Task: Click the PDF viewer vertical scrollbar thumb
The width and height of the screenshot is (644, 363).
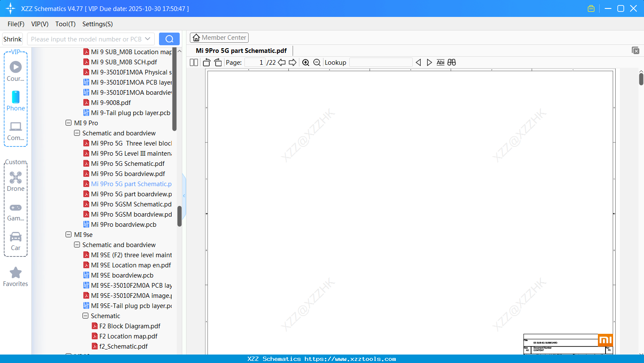Action: [641, 78]
